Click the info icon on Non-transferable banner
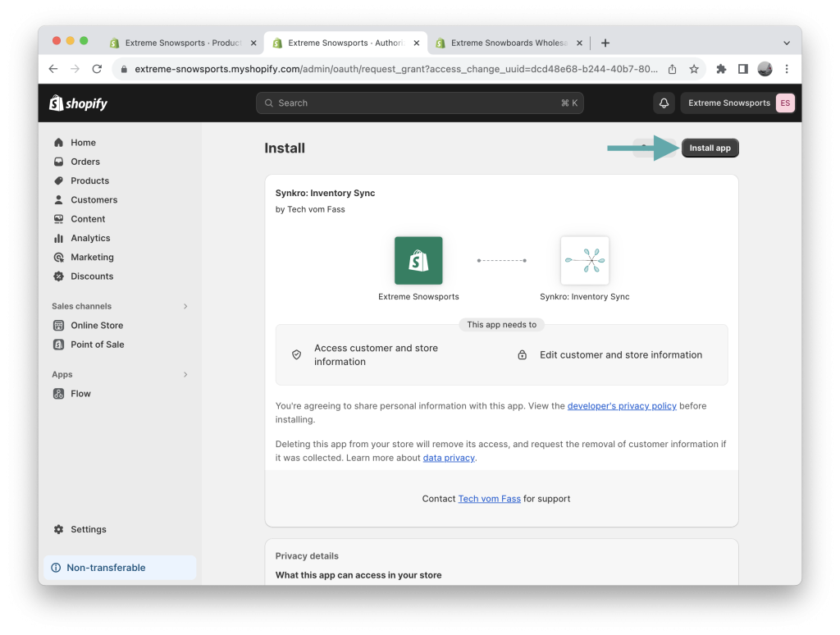 point(56,568)
